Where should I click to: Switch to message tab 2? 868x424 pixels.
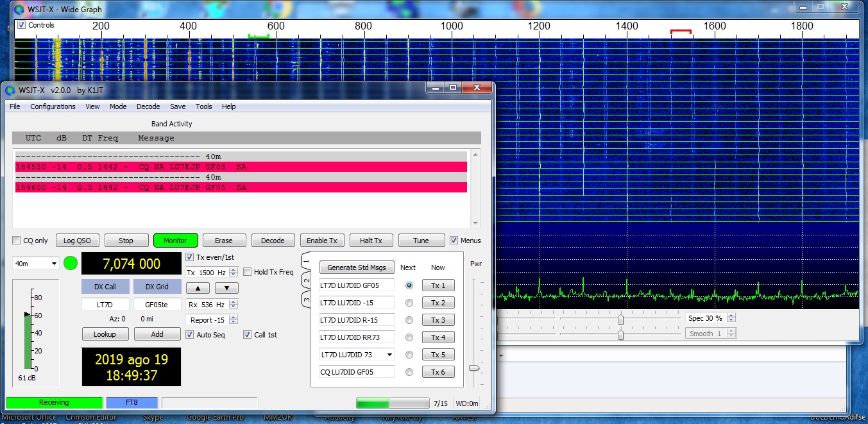307,280
